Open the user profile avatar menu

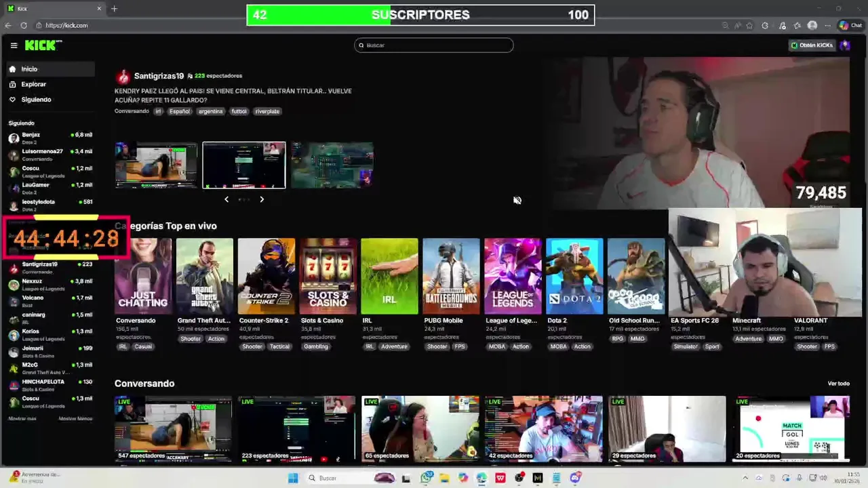845,45
